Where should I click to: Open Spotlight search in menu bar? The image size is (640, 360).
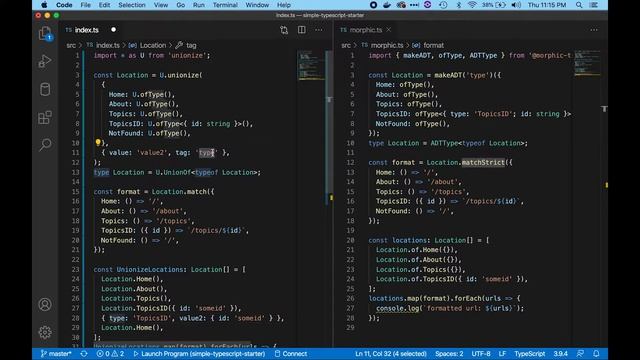tap(579, 5)
